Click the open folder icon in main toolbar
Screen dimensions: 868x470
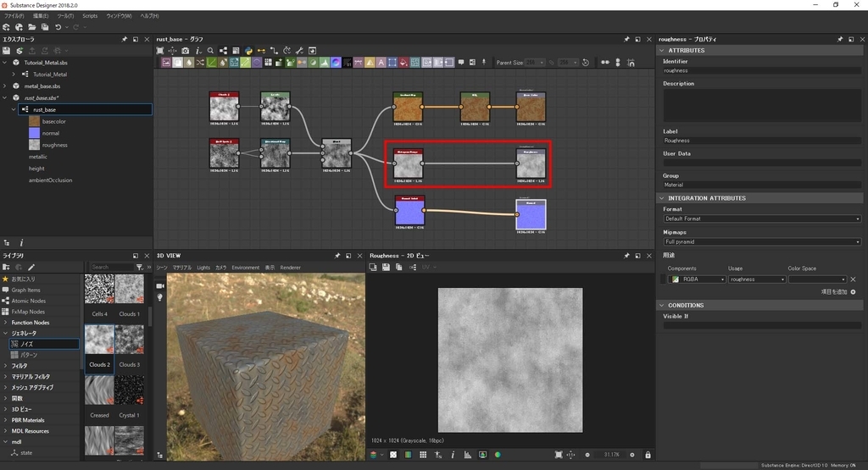coord(31,27)
